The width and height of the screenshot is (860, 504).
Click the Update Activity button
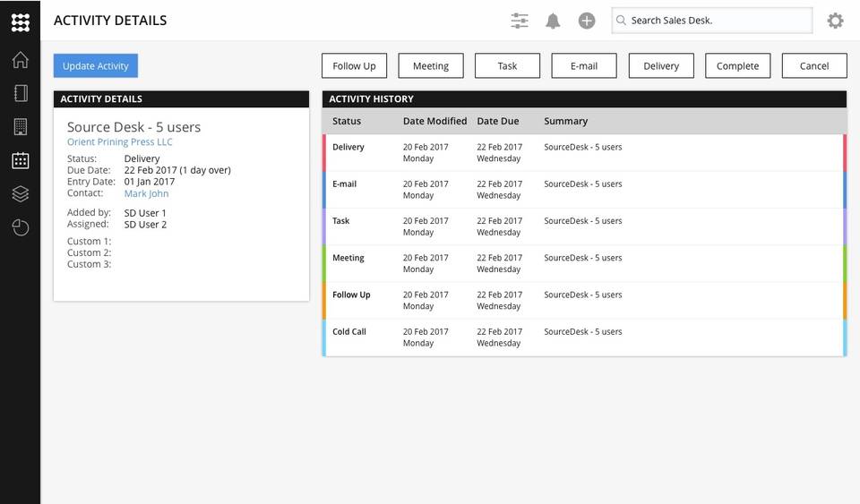pos(96,65)
